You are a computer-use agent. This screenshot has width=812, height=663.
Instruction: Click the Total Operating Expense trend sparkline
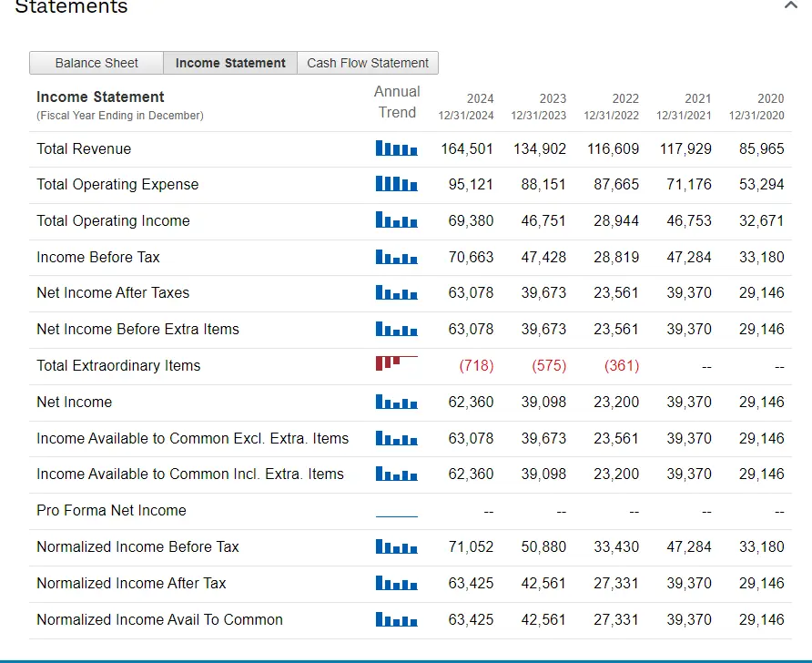396,184
